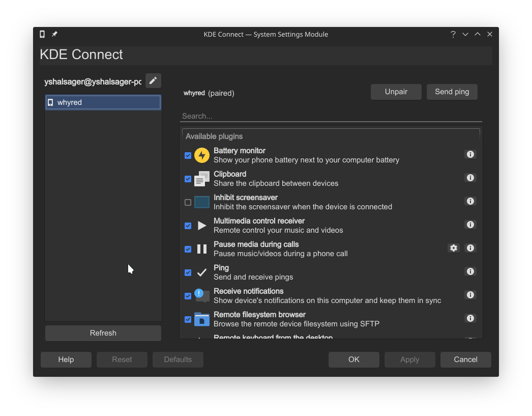Select the whyred device in the list
The height and width of the screenshot is (416, 532).
(x=103, y=102)
